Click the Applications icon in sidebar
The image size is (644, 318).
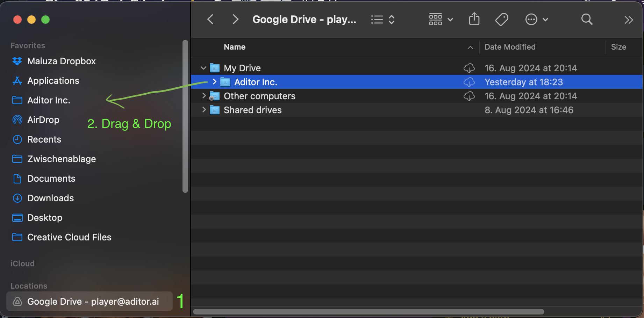[x=17, y=81]
